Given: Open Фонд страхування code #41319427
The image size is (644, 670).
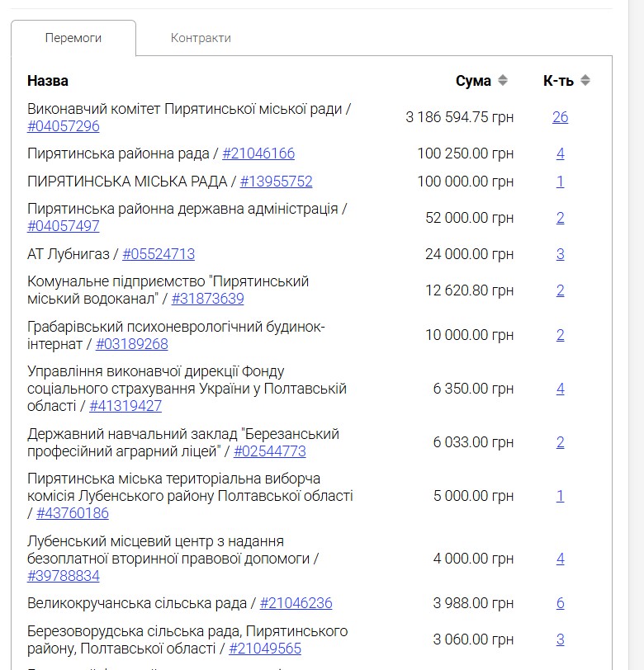Looking at the screenshot, I should click(125, 406).
